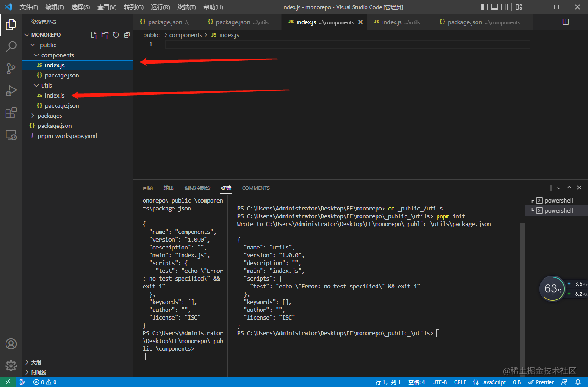Open the Run and Debug view
588x387 pixels.
pos(11,91)
